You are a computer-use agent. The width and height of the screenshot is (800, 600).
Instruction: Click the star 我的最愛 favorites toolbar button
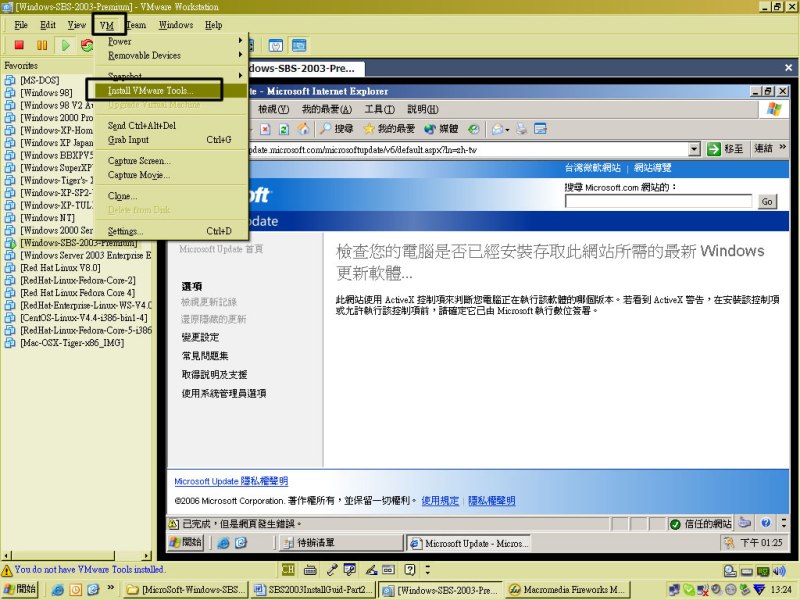click(x=389, y=129)
